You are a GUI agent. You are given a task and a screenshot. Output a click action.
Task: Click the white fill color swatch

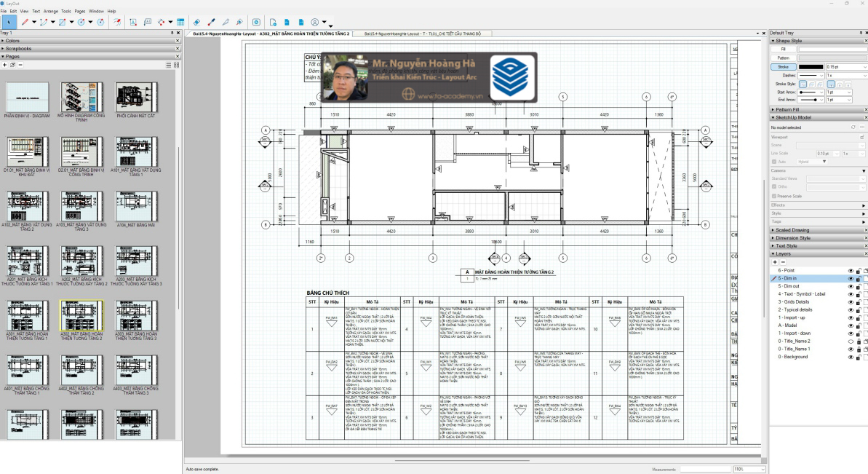point(832,50)
